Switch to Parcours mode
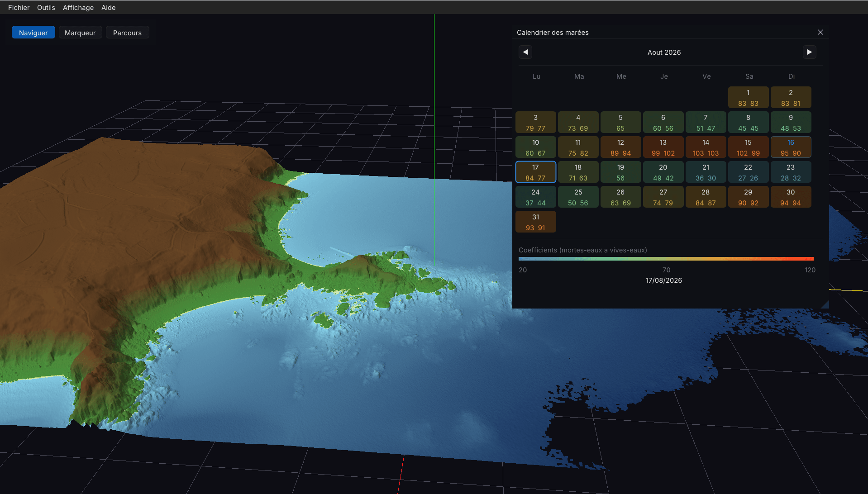868x494 pixels. click(x=127, y=33)
